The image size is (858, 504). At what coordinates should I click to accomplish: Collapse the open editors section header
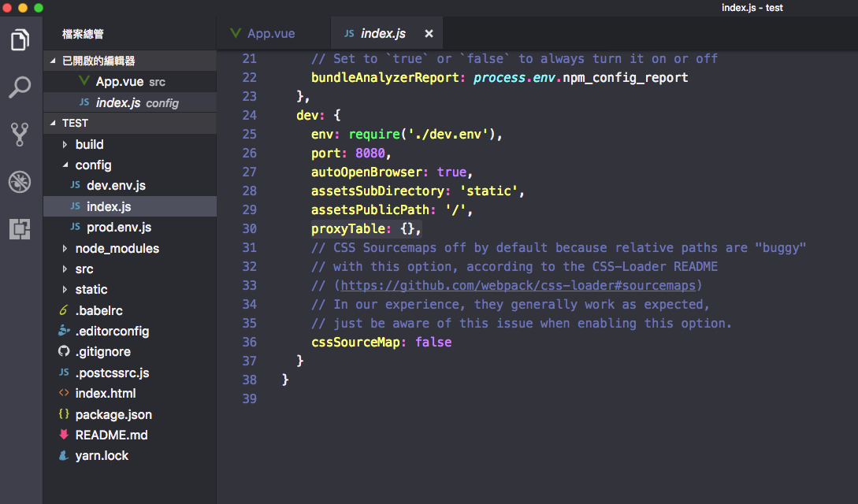point(98,61)
